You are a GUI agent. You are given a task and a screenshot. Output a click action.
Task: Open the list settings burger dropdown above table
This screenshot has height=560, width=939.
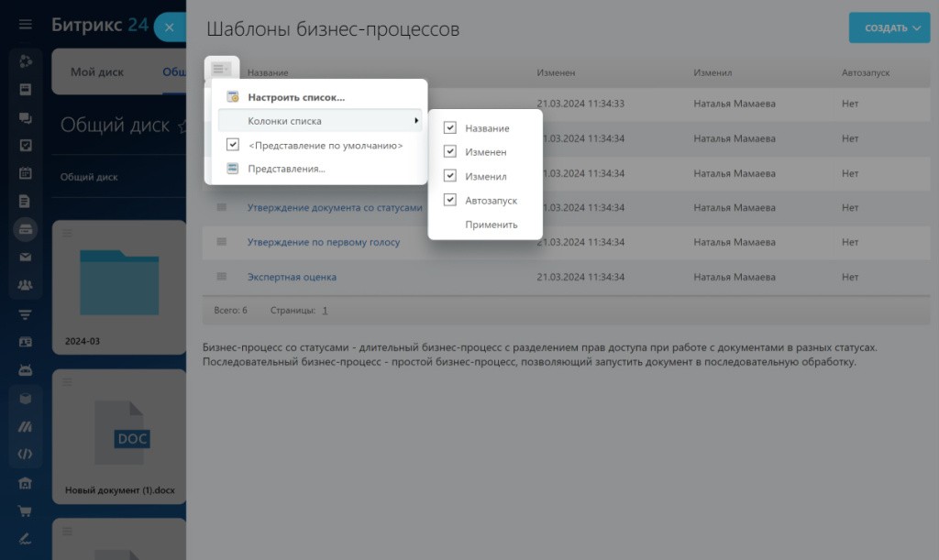[220, 68]
